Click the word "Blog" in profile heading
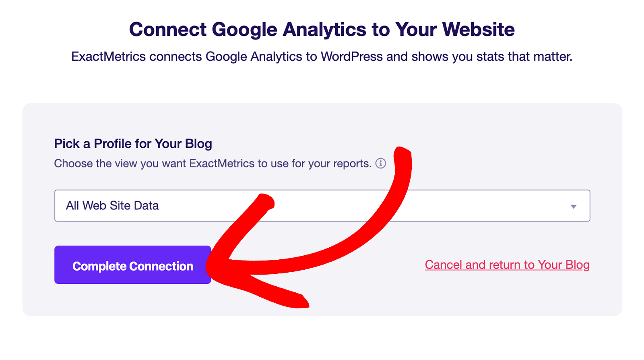 click(198, 144)
